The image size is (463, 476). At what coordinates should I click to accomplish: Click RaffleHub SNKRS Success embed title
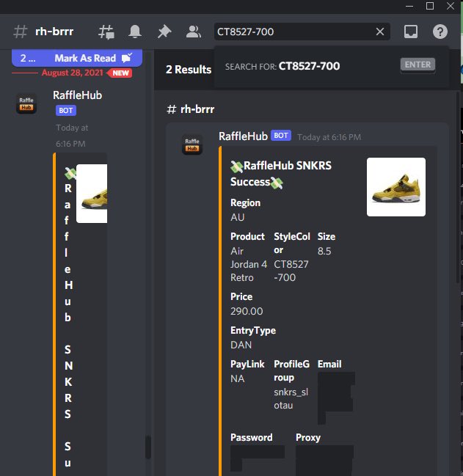click(281, 174)
